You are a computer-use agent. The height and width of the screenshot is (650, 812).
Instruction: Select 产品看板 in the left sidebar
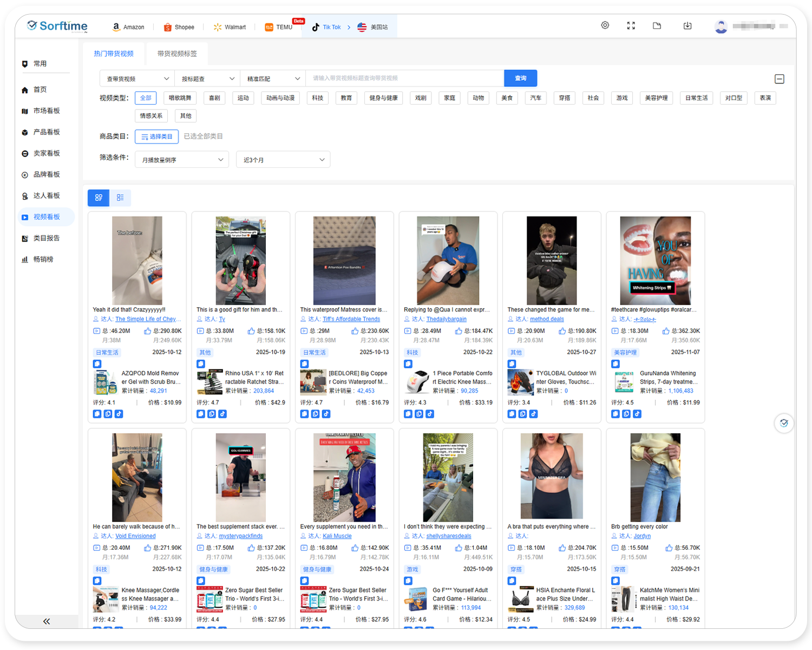coord(45,132)
